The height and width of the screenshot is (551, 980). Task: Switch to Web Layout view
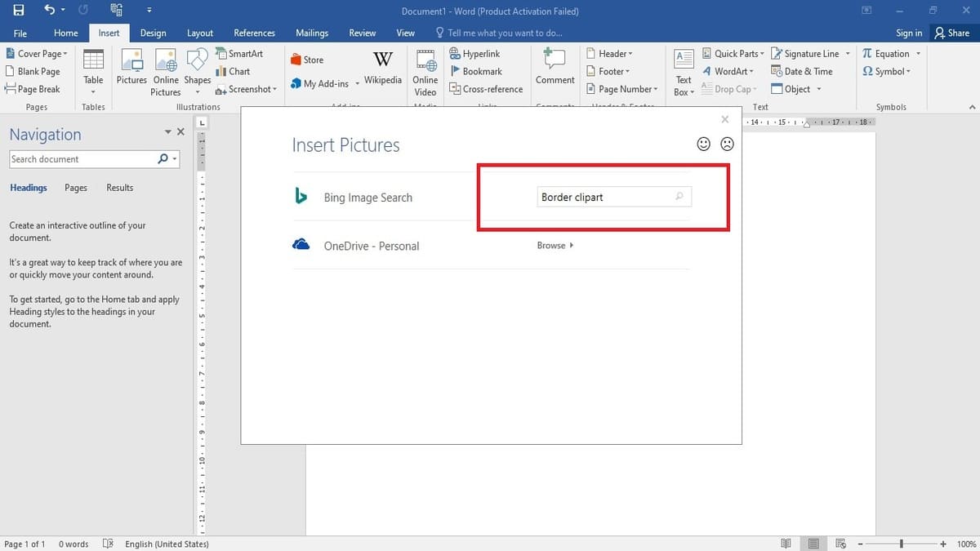(841, 544)
